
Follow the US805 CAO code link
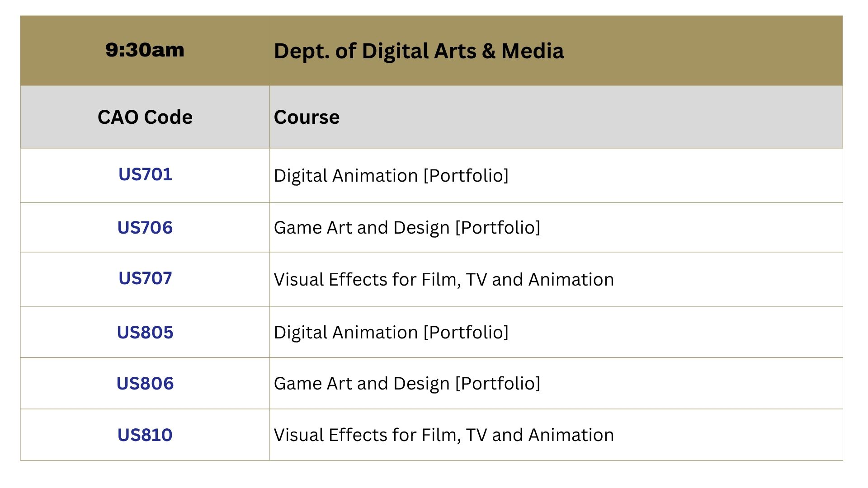click(145, 333)
